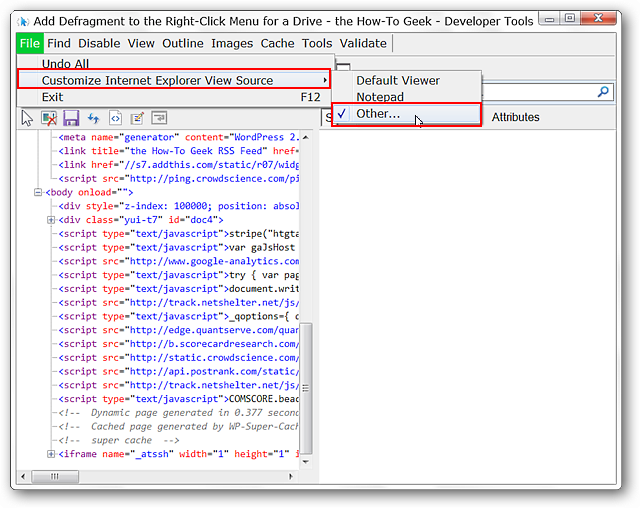Click the search magnifier icon
Screen dimensions: 640x508
(603, 92)
